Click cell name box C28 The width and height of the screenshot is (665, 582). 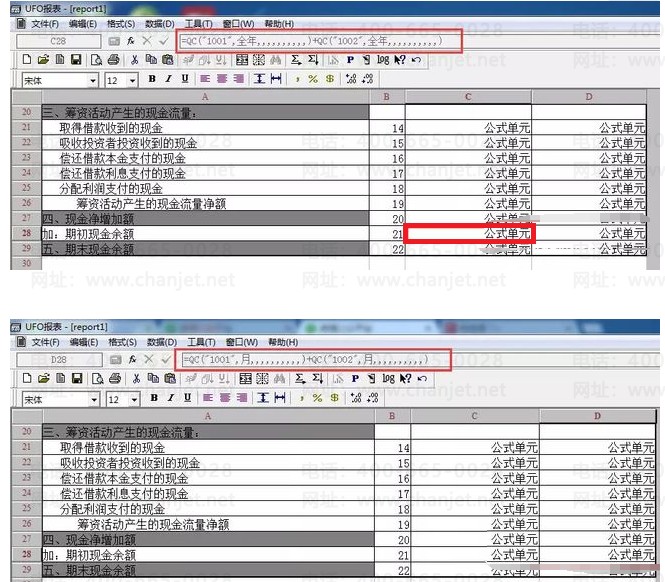tap(59, 41)
